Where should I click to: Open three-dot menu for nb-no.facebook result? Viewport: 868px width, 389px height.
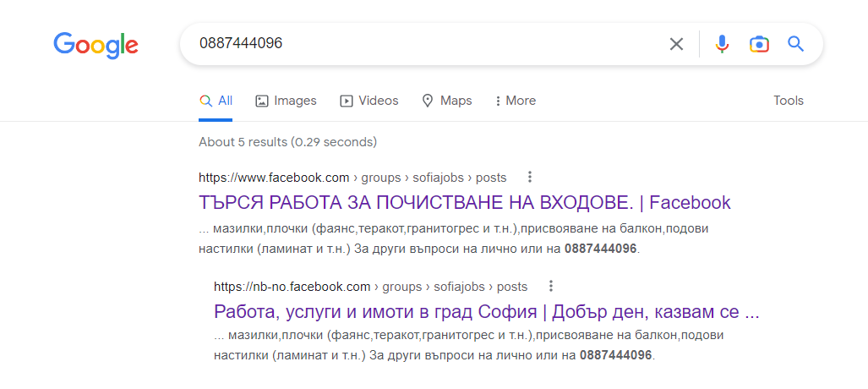click(x=551, y=287)
